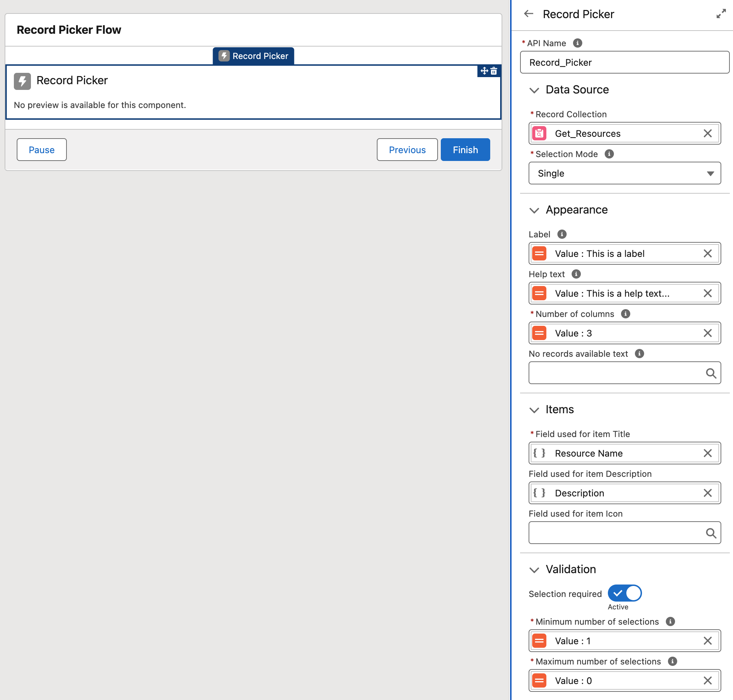Click the Finish button
The height and width of the screenshot is (700, 733).
click(465, 150)
